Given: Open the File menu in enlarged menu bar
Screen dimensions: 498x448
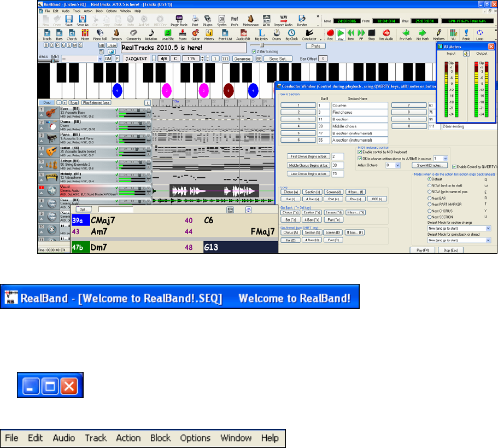Looking at the screenshot, I should coord(11,438).
